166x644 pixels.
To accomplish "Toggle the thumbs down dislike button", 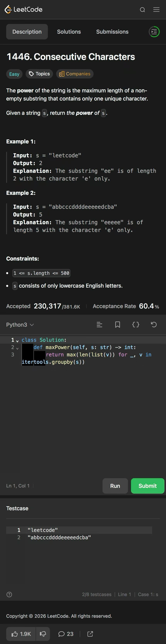I will tap(43, 634).
